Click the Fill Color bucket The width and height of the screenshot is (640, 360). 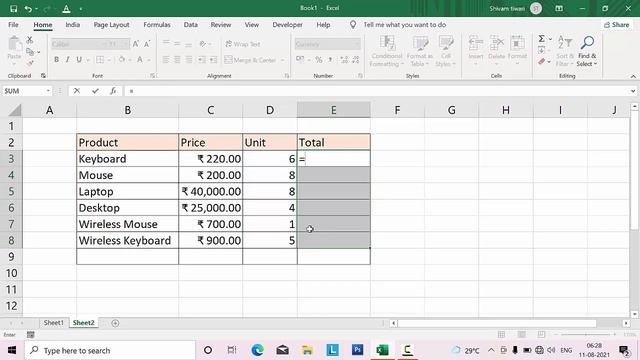122,60
